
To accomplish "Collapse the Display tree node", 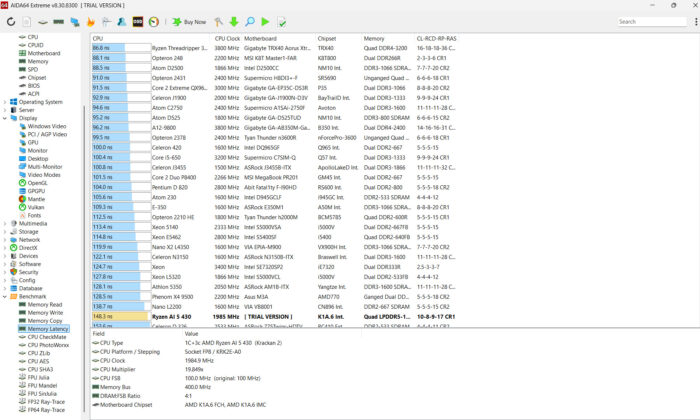I will 4,118.
